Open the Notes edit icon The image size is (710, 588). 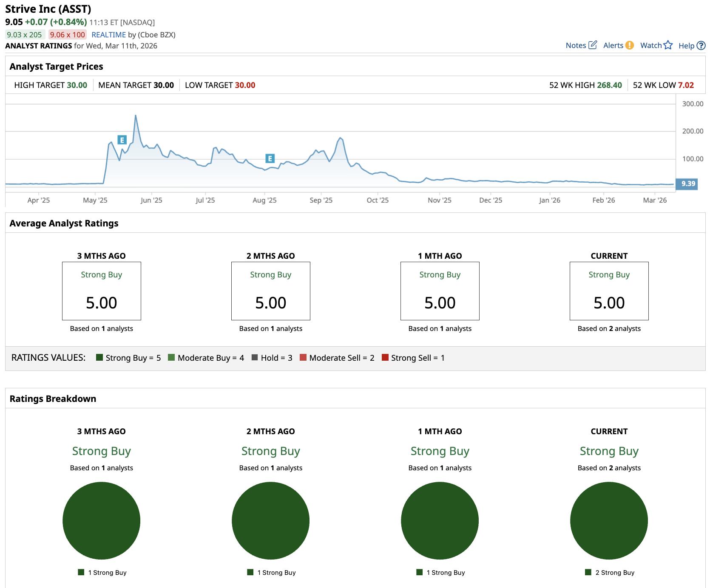click(592, 45)
